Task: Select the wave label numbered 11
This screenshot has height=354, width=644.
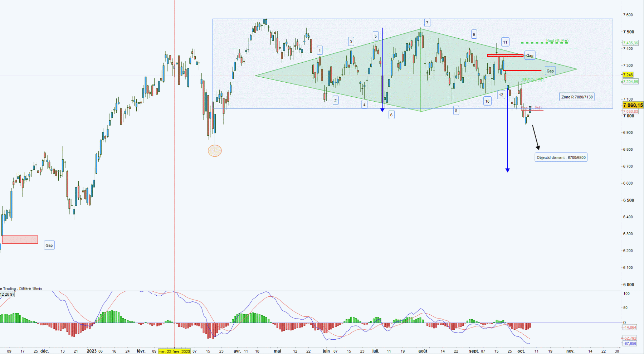Action: point(505,42)
